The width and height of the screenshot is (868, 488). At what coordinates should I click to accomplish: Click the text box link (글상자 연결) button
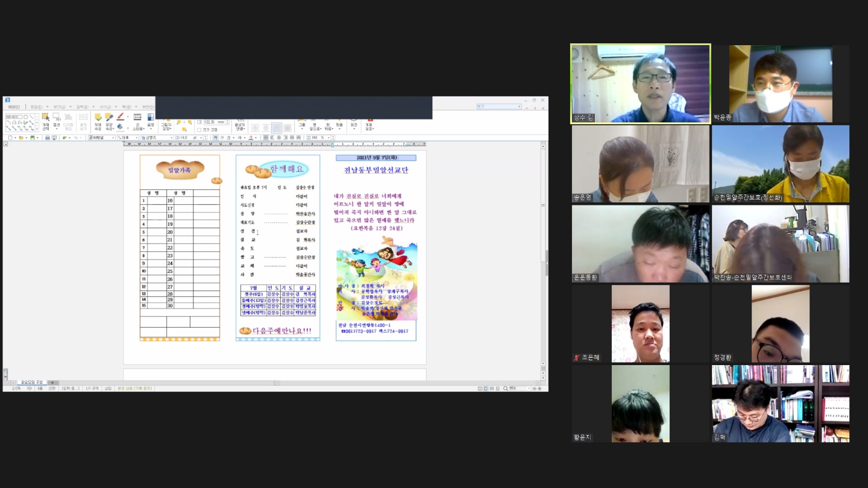tap(240, 124)
